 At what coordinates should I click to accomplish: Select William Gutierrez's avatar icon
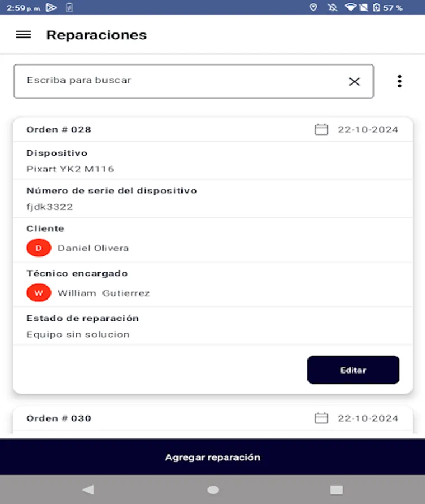pyautogui.click(x=38, y=292)
